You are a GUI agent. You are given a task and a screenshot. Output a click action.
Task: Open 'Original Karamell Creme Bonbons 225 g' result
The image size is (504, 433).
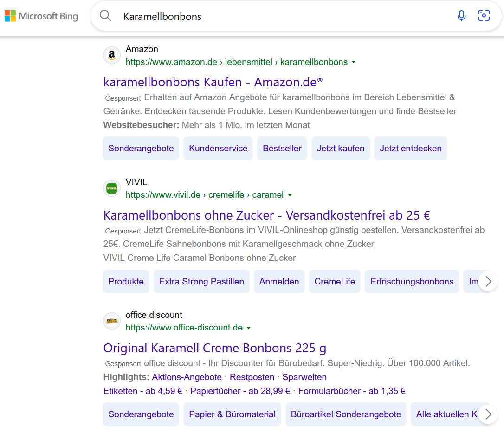(215, 348)
